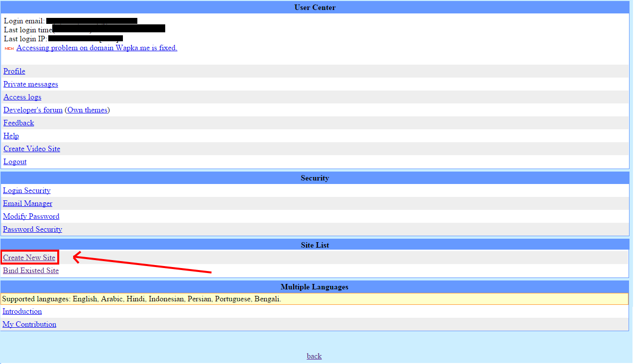Open the Access logs
Viewport: 634px width, 364px height.
[22, 97]
